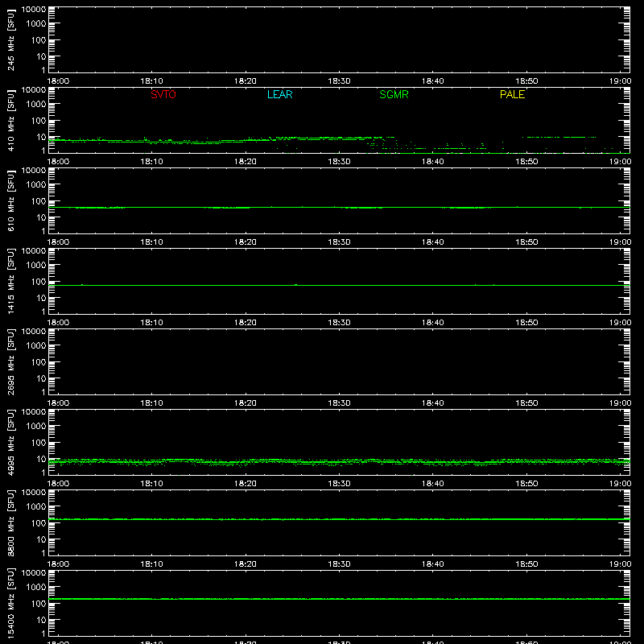Select the 2695 MHz [SFU] axis label
Screen dimensions: 644x644
10,361
